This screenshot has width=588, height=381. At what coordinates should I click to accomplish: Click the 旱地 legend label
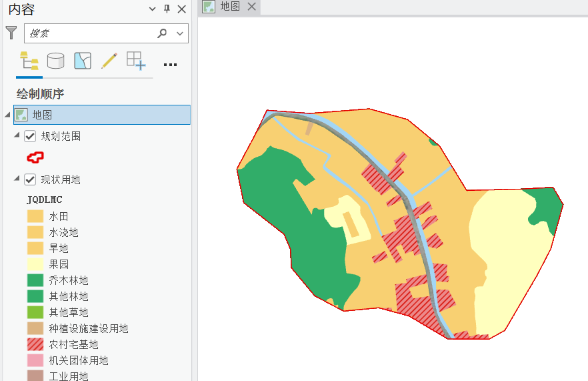click(59, 248)
